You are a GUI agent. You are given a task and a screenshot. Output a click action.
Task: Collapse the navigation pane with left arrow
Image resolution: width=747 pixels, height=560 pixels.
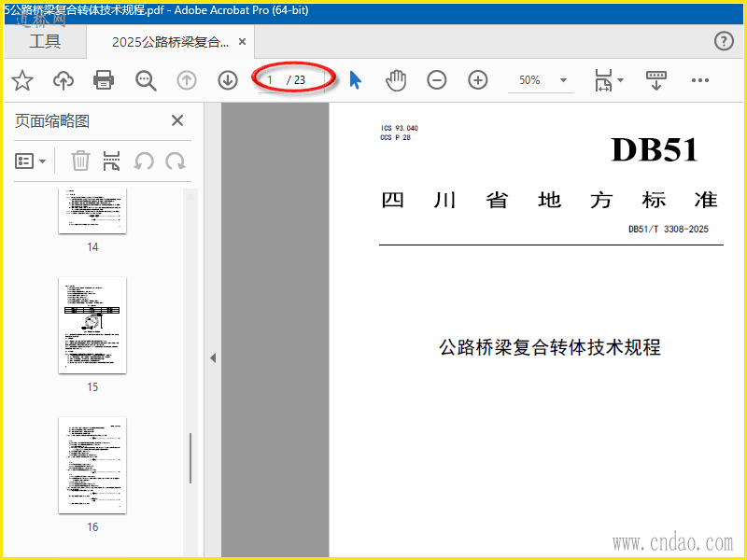click(x=213, y=357)
